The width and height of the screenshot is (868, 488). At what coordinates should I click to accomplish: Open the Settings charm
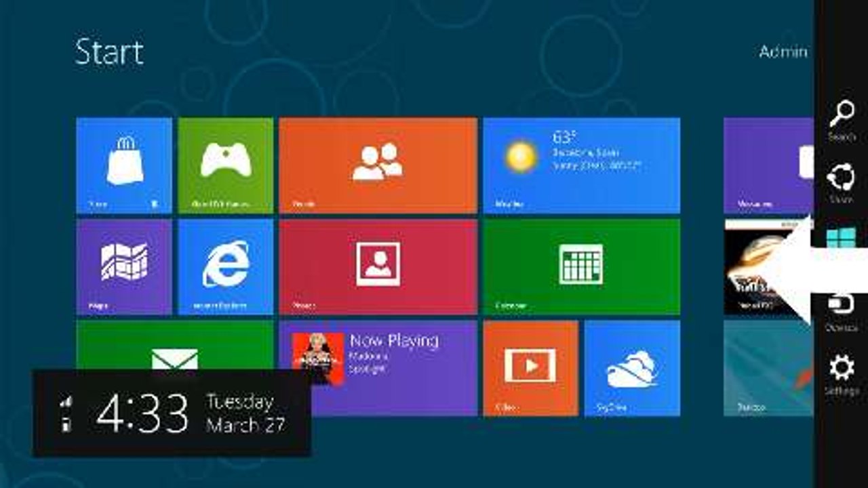coord(842,375)
